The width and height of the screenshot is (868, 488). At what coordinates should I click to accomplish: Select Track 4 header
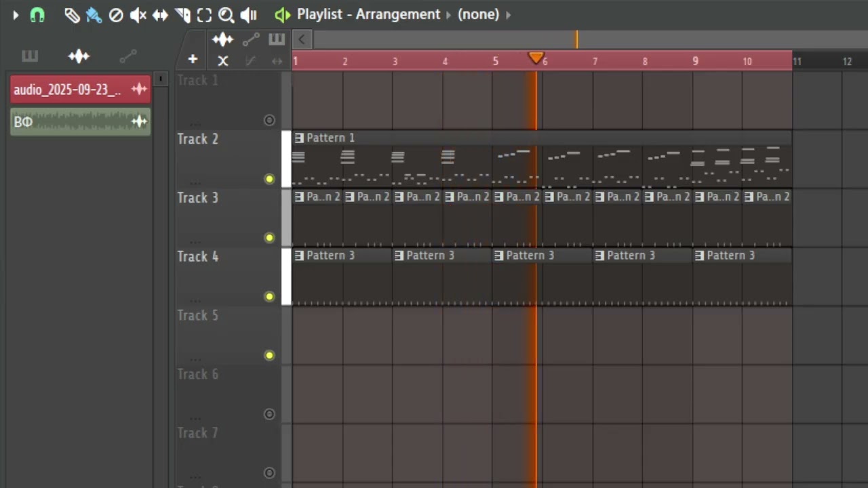[x=228, y=277]
